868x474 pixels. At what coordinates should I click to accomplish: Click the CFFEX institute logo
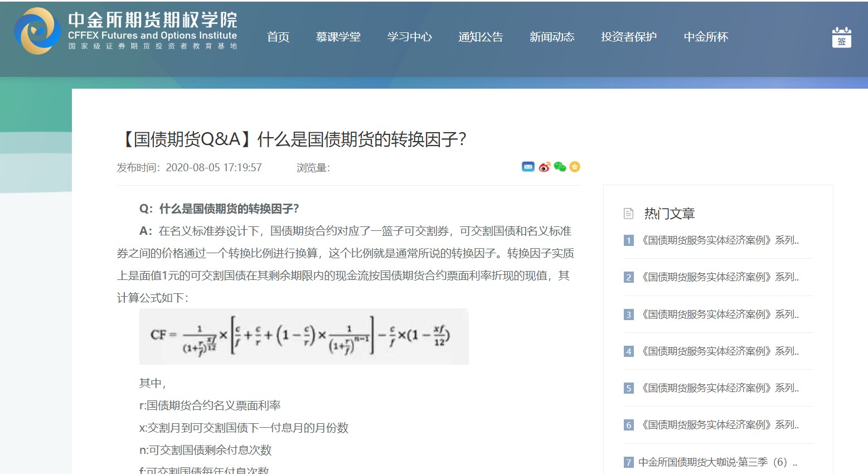(x=37, y=31)
